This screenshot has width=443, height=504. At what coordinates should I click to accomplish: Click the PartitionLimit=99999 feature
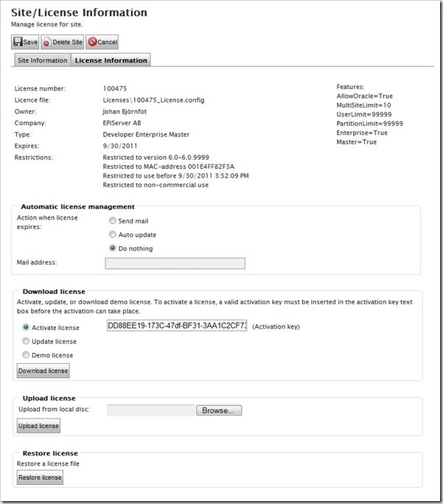[370, 124]
